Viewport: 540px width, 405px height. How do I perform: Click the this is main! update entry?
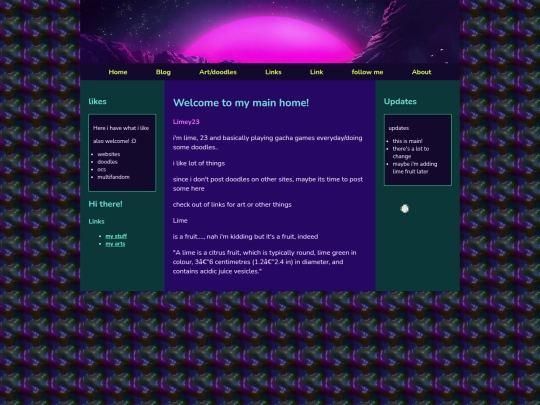point(407,141)
